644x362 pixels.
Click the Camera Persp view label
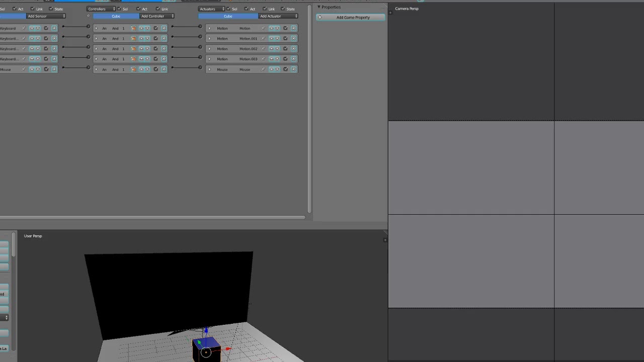(x=407, y=9)
